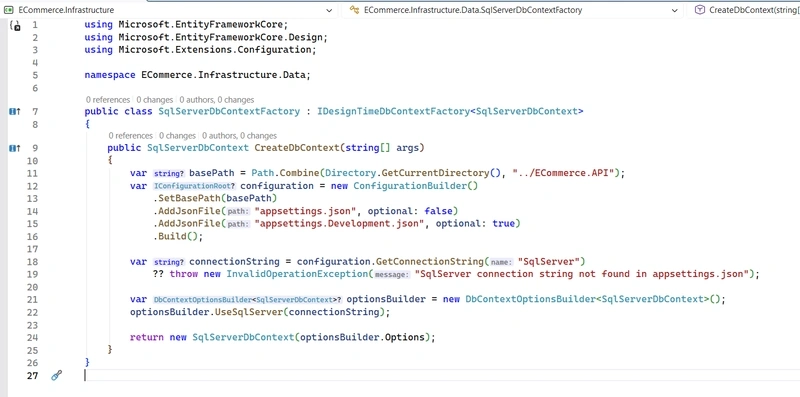Click the method cube icon beside CreateDbContext
The width and height of the screenshot is (800, 397).
[x=700, y=10]
